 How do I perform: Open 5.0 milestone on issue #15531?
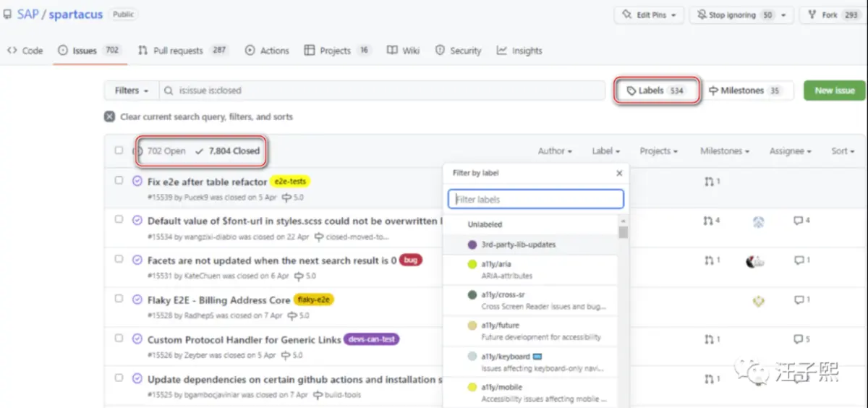(305, 276)
